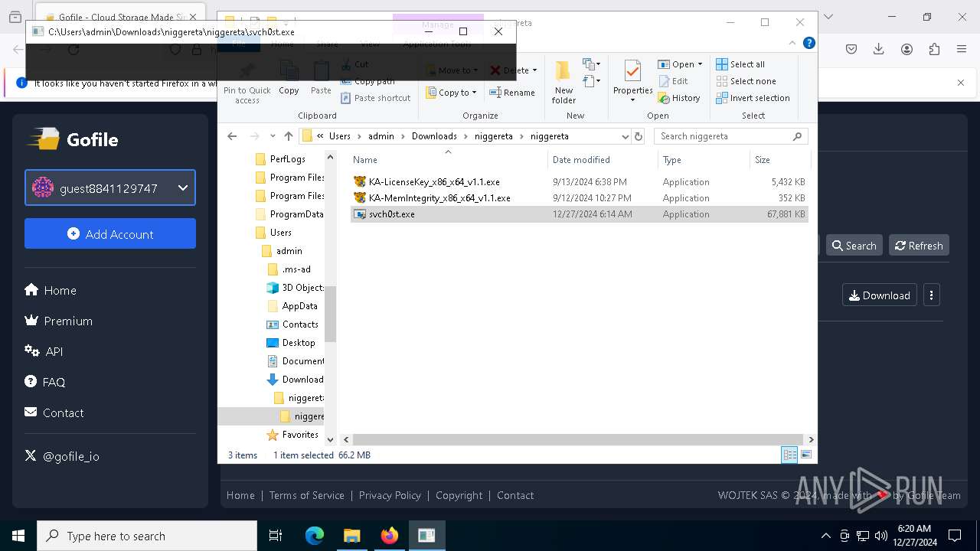Viewport: 980px width, 551px height.
Task: Click the Copy to dropdown in Organize
Action: click(x=452, y=93)
